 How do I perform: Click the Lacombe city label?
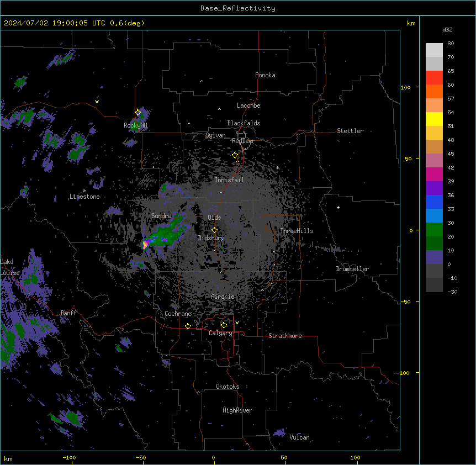tap(248, 105)
